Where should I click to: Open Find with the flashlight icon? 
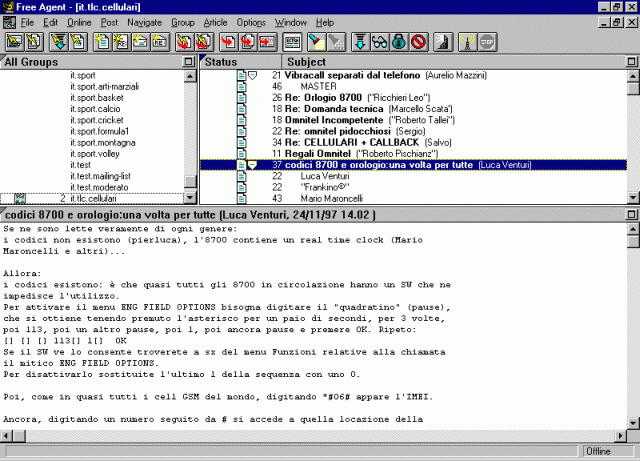coord(316,42)
